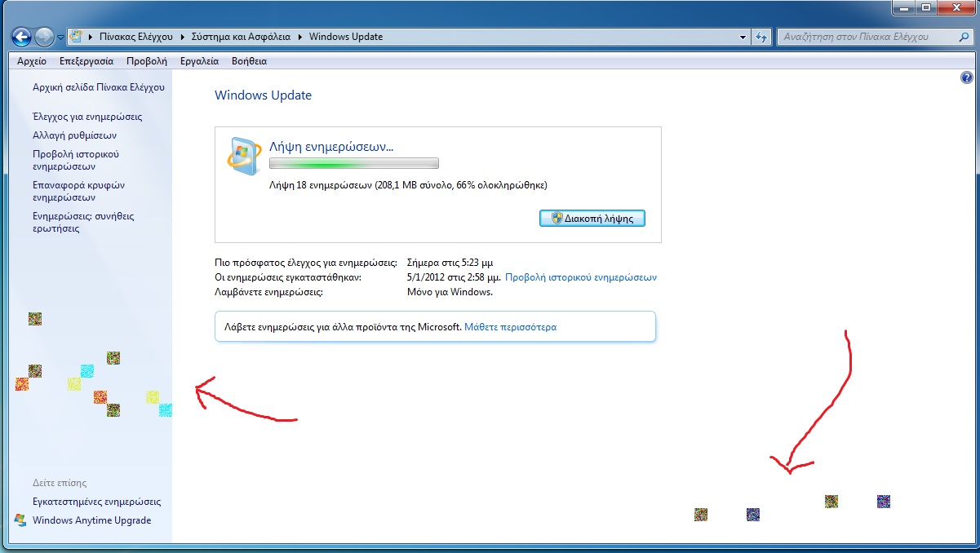The height and width of the screenshot is (553, 980).
Task: Click 'Προβολή ιστορικού ενημερώσεων' link beside install date
Action: [x=581, y=277]
